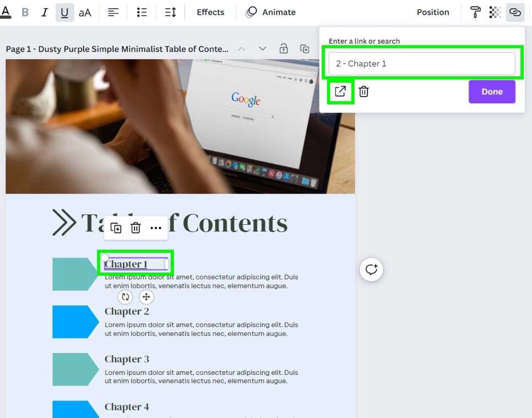Open the text color picker
Viewport: 532px width, 418px height.
pyautogui.click(x=6, y=12)
